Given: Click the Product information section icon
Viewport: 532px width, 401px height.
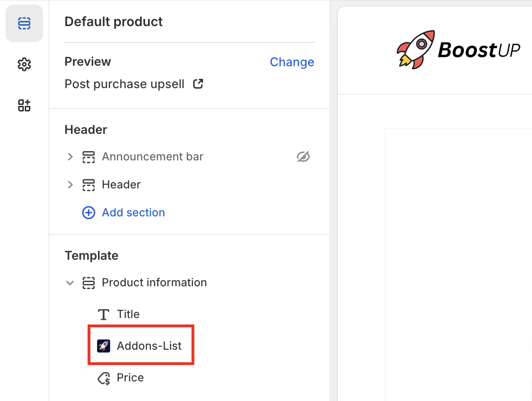Looking at the screenshot, I should click(x=89, y=283).
